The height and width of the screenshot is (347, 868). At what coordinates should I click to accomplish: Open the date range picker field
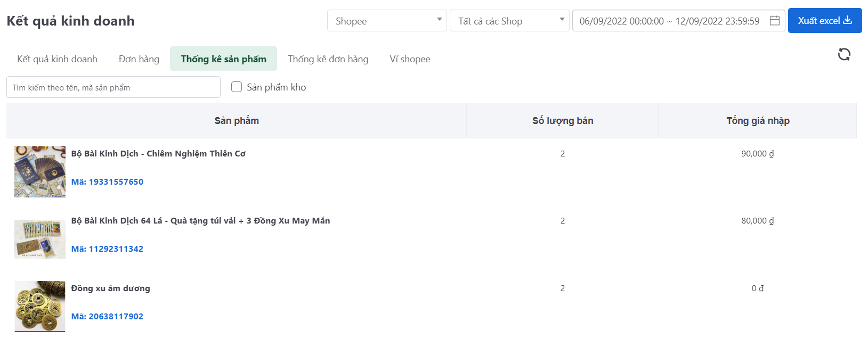[x=669, y=21]
